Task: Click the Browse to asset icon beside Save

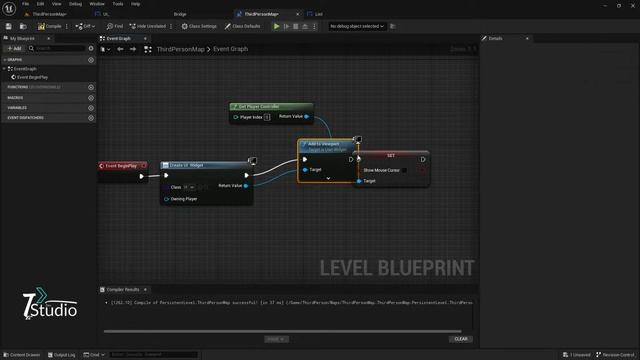Action: (x=23, y=26)
